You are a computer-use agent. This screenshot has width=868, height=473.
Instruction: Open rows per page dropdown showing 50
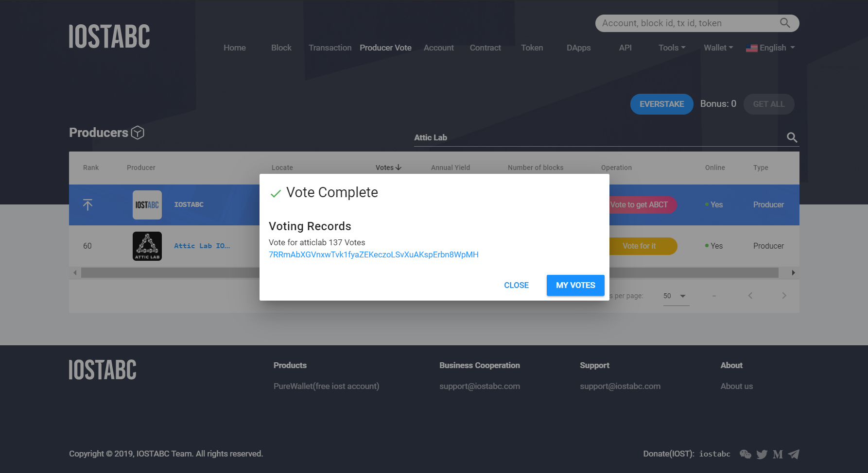click(676, 296)
